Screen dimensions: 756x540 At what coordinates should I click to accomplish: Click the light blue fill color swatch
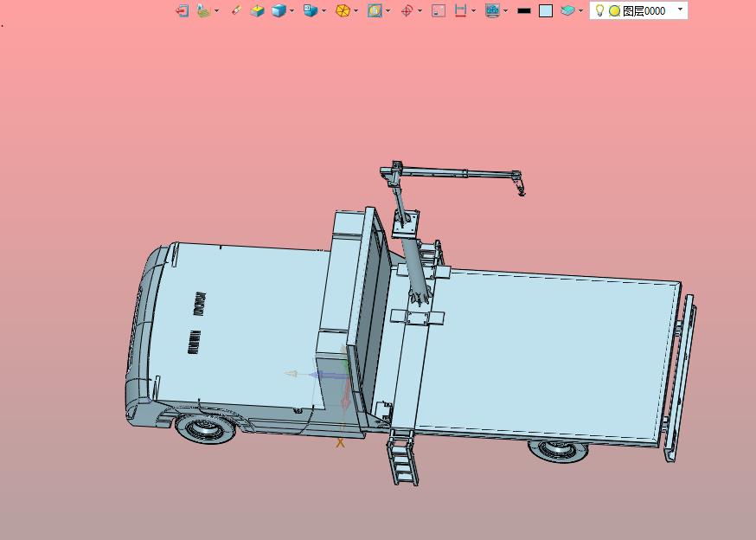(545, 10)
